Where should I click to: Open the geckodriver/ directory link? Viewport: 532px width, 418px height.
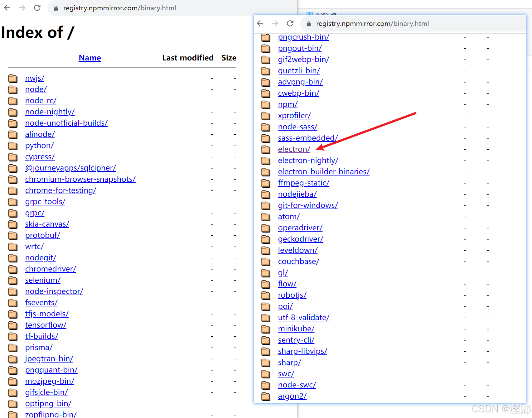pyautogui.click(x=301, y=239)
